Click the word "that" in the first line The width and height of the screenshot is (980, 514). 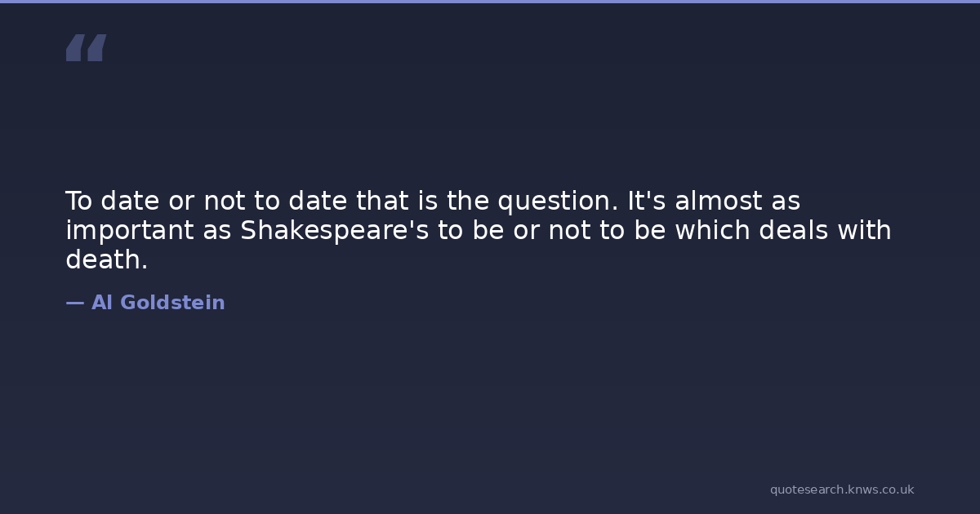pyautogui.click(x=383, y=201)
